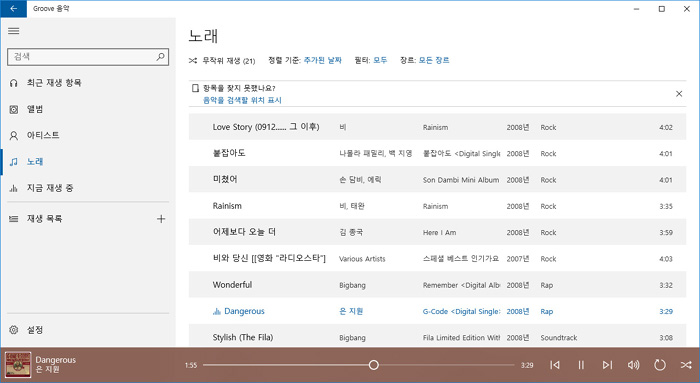
Task: Click the playing indicator icon beside Dangerous
Action: tap(217, 312)
